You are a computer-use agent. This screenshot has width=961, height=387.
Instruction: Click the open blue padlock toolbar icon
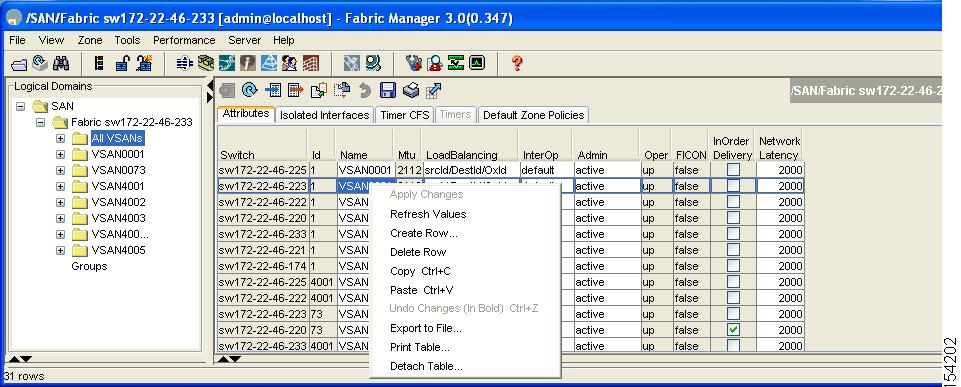click(x=122, y=63)
